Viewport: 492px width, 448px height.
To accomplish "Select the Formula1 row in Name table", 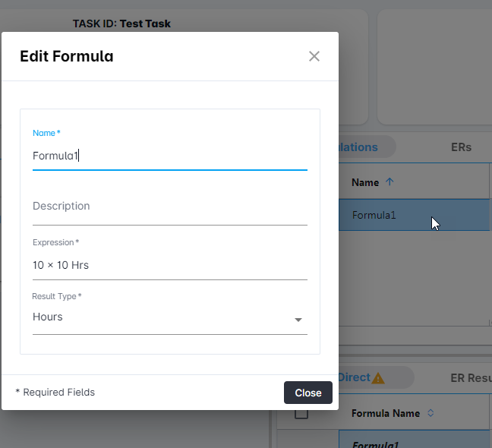I will 415,215.
